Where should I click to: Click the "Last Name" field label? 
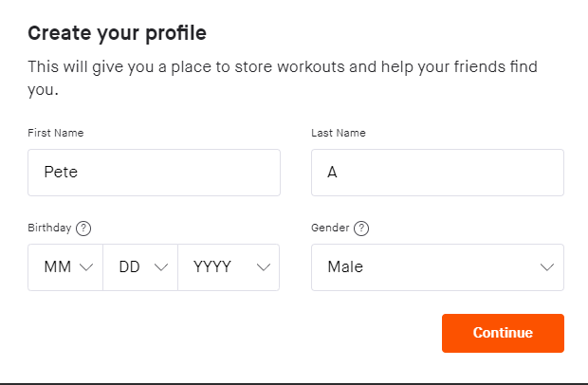coord(339,133)
